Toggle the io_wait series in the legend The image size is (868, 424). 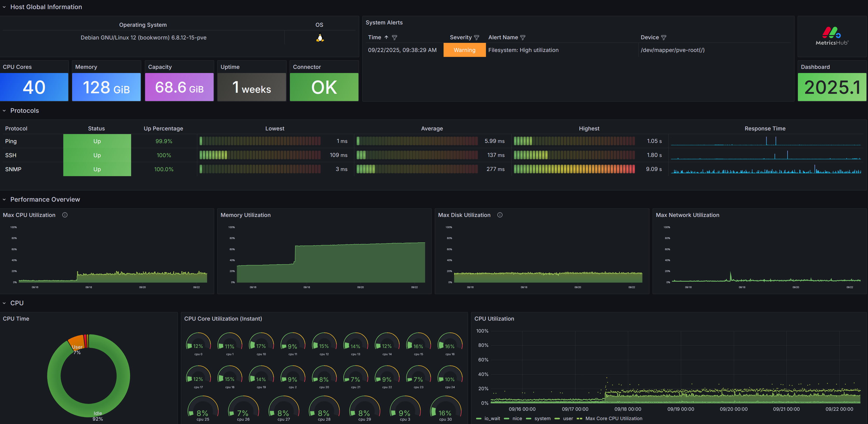488,418
